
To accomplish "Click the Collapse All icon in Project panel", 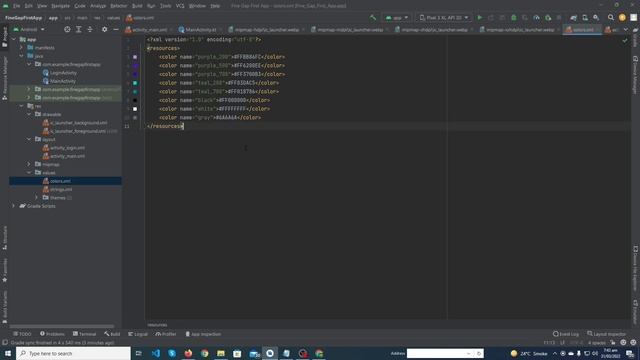I will (x=90, y=29).
